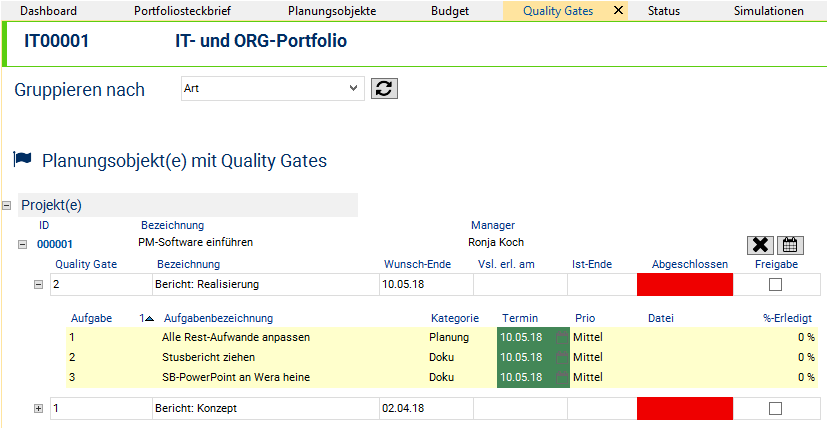The image size is (827, 428).
Task: Click the flag icon beside Planungsobjekt(e) heading
Action: click(22, 159)
